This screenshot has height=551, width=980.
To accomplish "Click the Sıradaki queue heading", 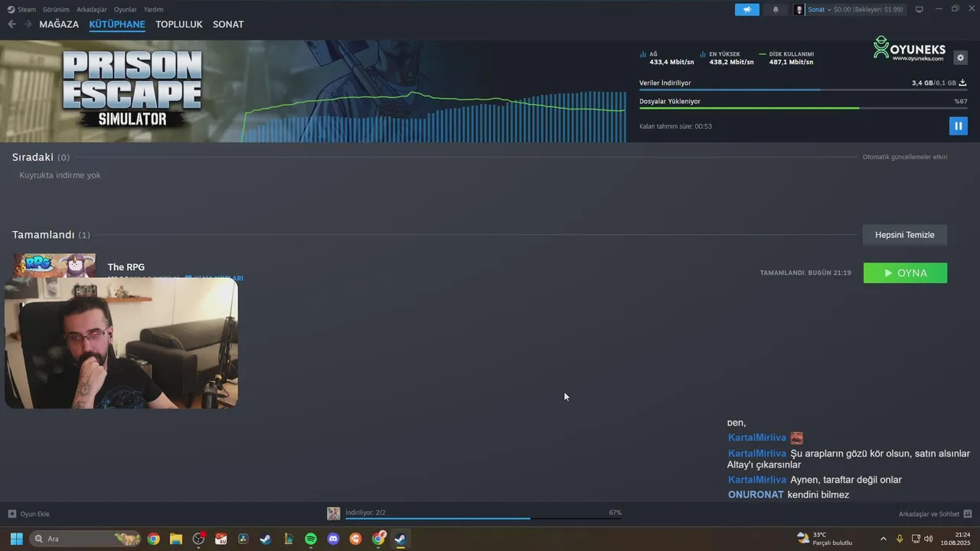I will coord(41,157).
